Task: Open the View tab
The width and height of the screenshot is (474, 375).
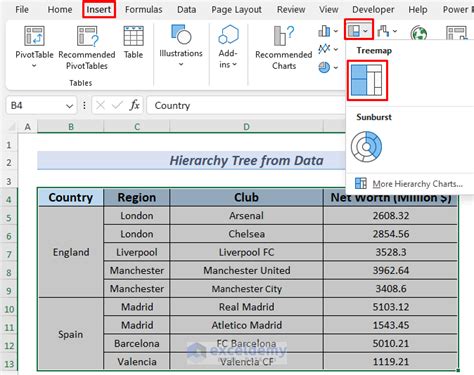Action: (x=328, y=10)
